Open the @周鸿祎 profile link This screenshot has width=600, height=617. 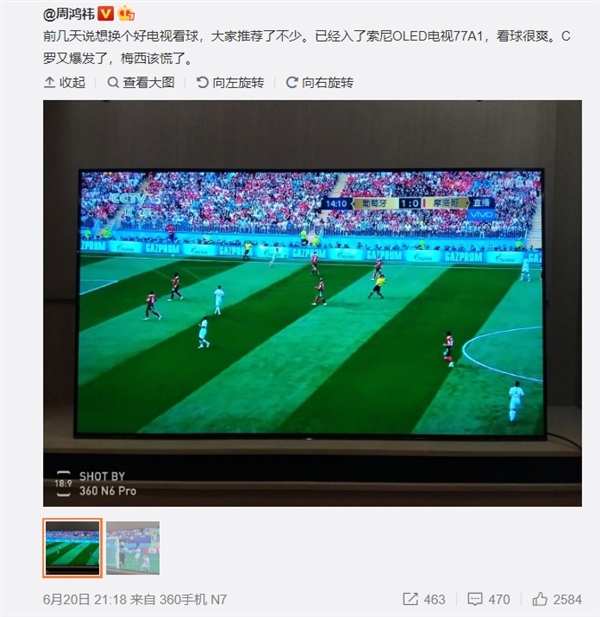point(69,14)
